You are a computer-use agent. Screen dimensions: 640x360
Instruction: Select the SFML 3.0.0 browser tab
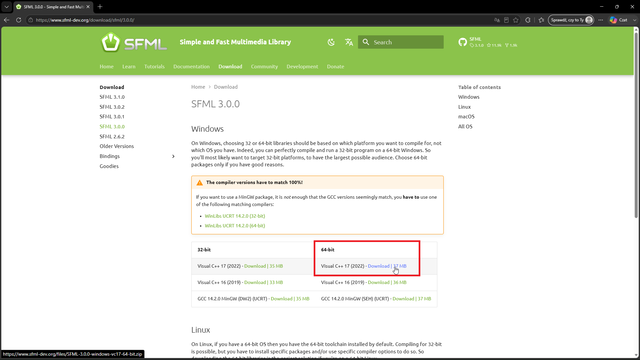coord(53,7)
